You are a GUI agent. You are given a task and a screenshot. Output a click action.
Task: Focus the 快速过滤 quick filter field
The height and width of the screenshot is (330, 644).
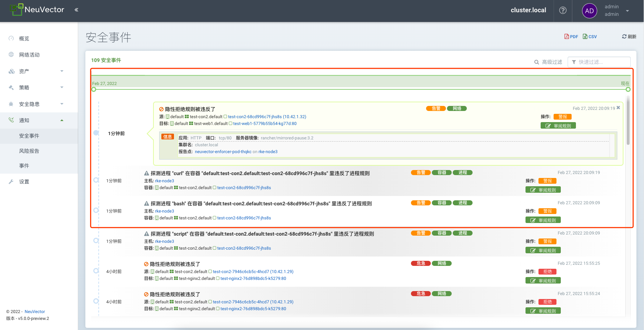point(602,62)
